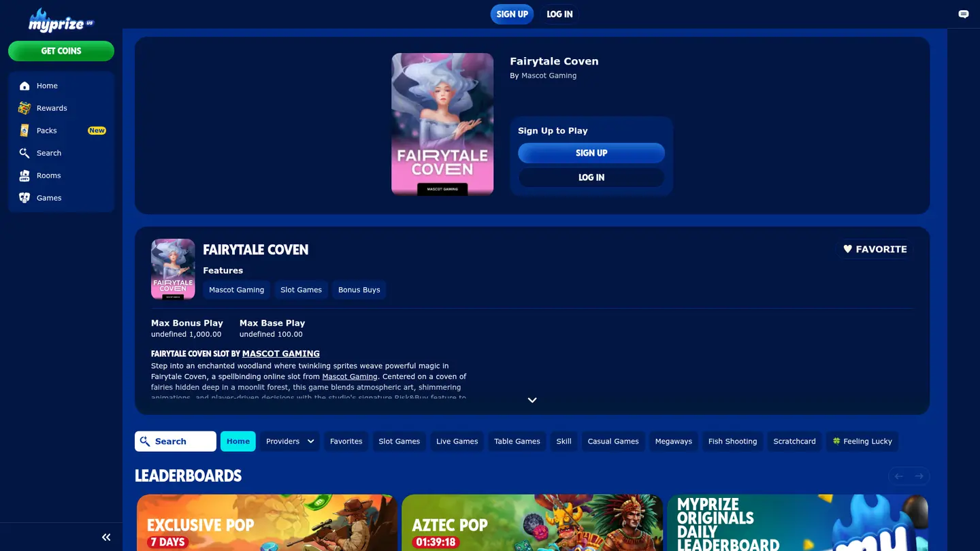Click SIGN UP in Sign Up to Play panel
This screenshot has width=980, height=551.
click(591, 153)
